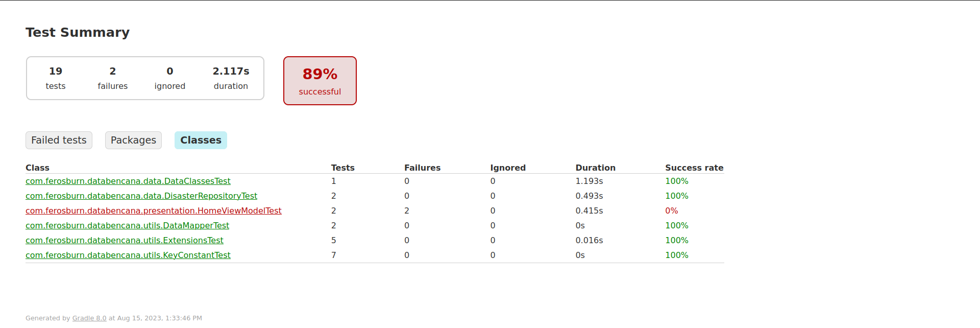980x328 pixels.
Task: Open the ExtensionsTest class report
Action: [124, 240]
